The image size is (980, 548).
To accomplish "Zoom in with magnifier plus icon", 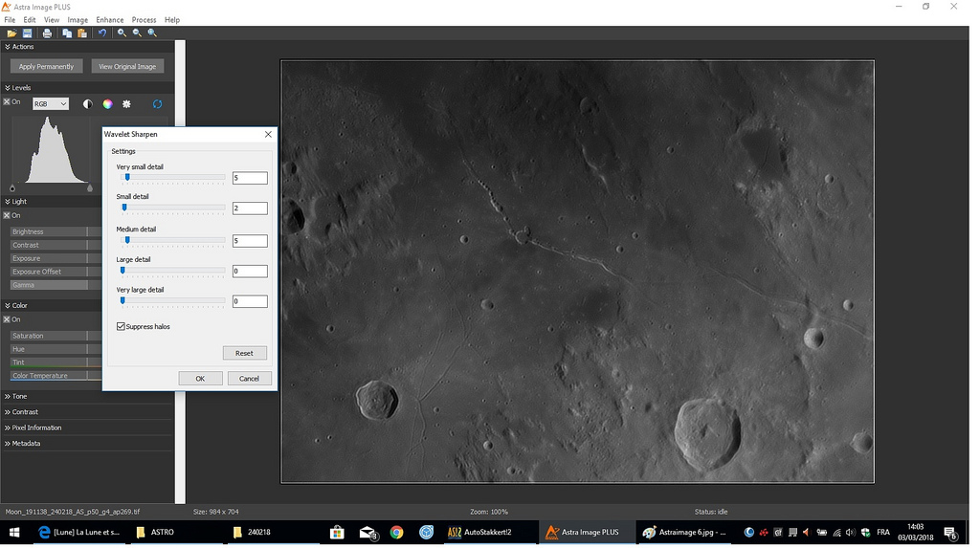I will click(122, 33).
